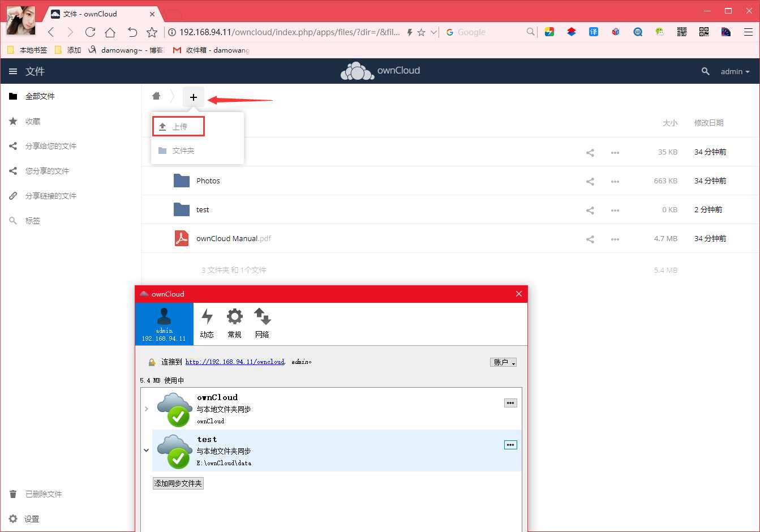Select the admin account tab in client
This screenshot has height=532, width=760.
[x=164, y=324]
